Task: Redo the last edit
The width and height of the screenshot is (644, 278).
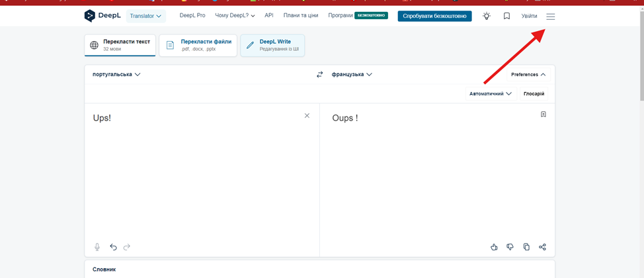Action: 127,247
